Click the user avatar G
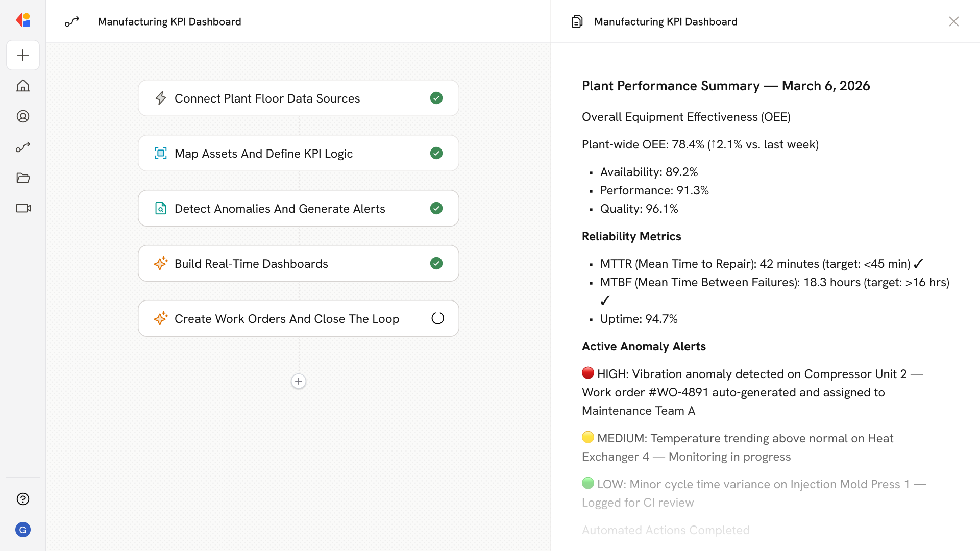The height and width of the screenshot is (551, 980). point(23,530)
